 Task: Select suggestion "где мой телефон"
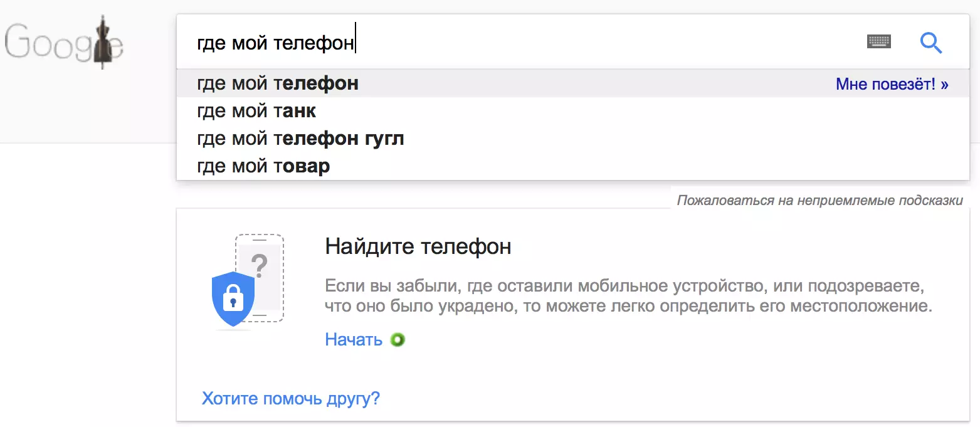573,83
